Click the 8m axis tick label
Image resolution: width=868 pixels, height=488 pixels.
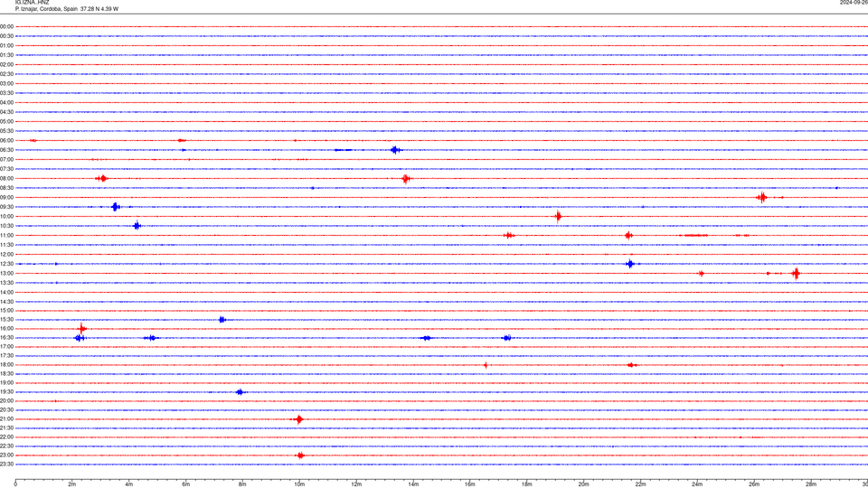[x=242, y=484]
